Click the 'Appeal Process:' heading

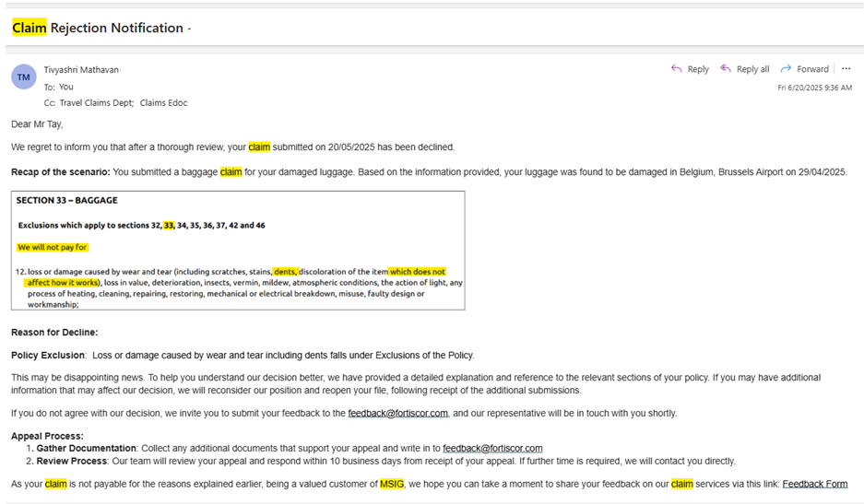(47, 437)
